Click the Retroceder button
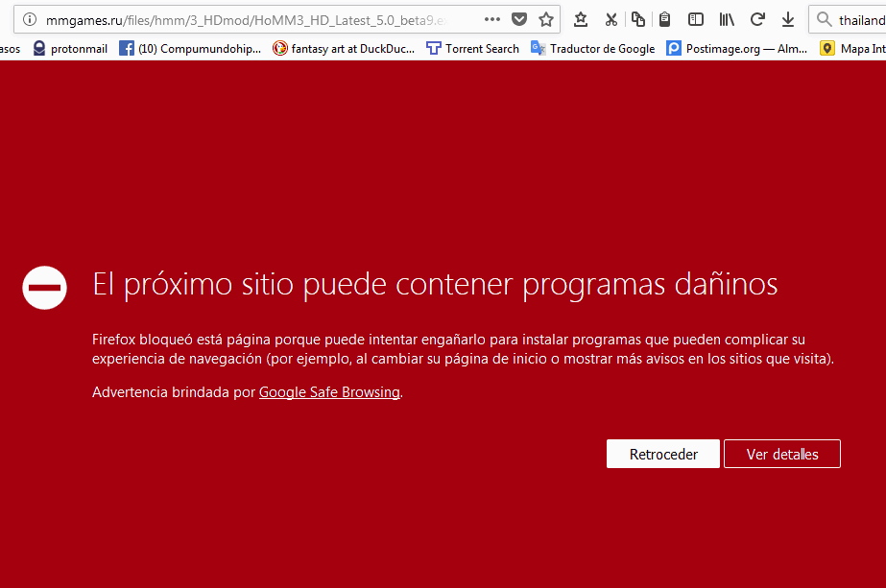This screenshot has width=886, height=588. (663, 454)
